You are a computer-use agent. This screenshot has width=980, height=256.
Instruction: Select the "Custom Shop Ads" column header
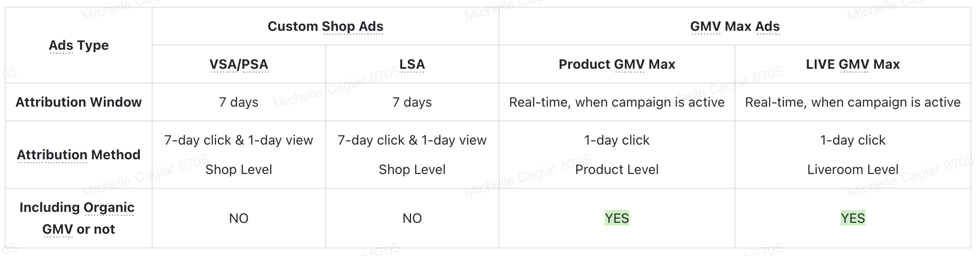click(x=325, y=27)
